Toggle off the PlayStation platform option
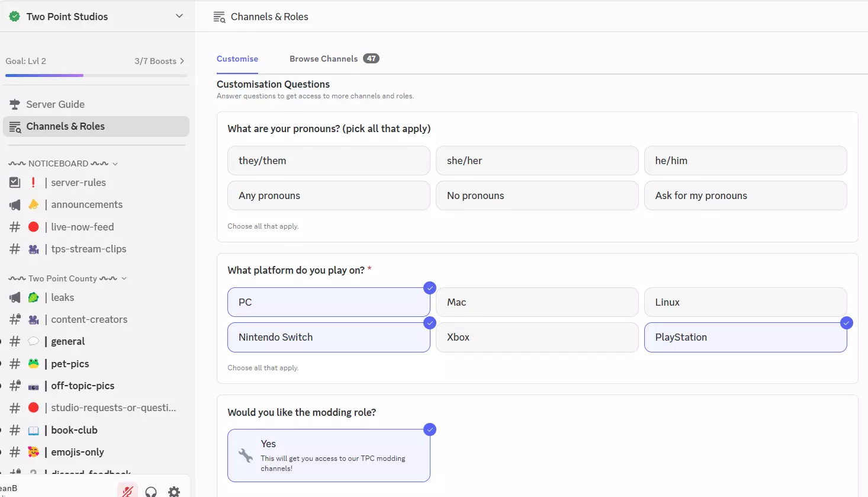Screen dimensions: 868x497 pos(745,337)
